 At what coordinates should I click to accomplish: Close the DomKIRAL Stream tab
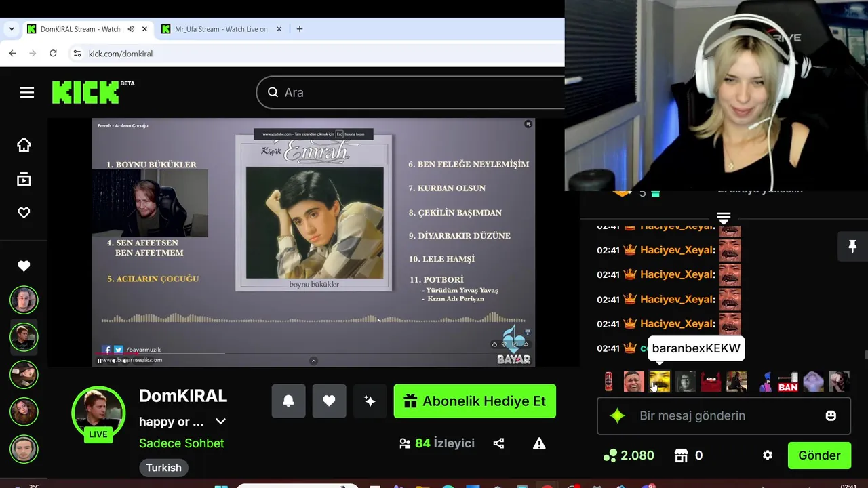point(144,29)
